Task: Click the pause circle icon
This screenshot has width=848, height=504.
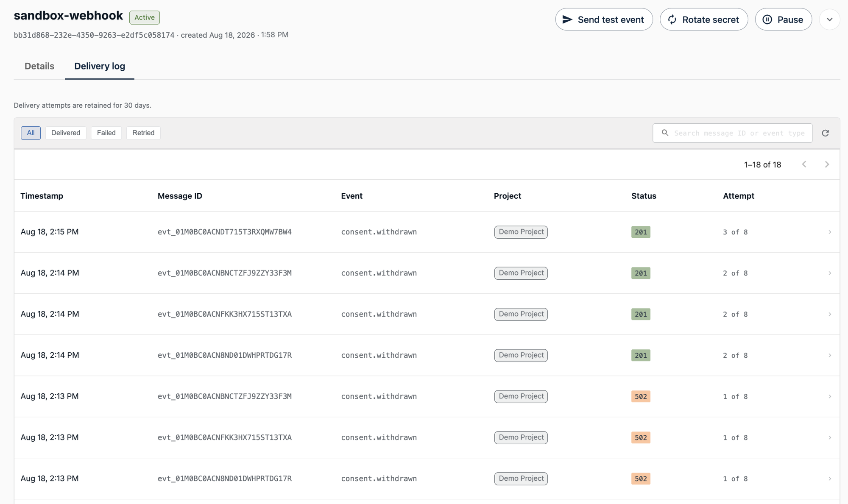Action: [767, 19]
